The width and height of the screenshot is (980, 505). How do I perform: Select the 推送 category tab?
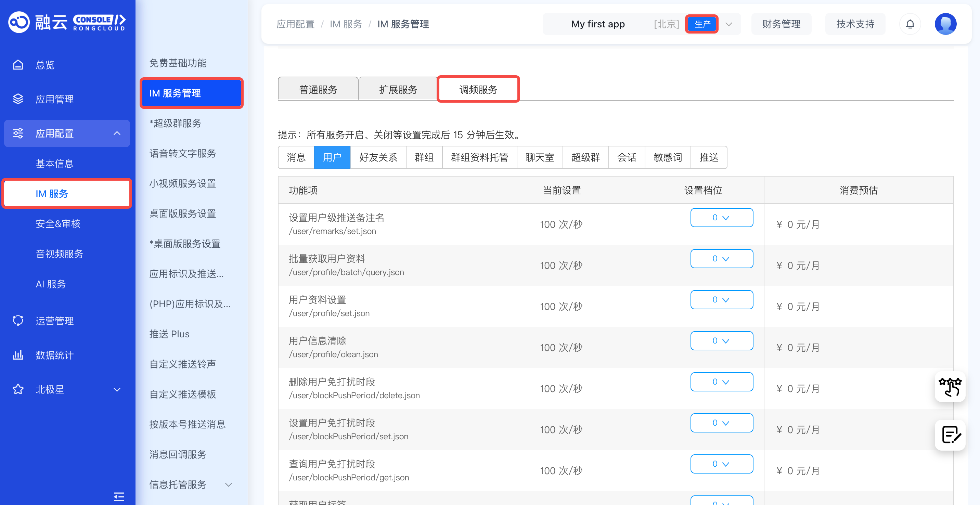(709, 157)
